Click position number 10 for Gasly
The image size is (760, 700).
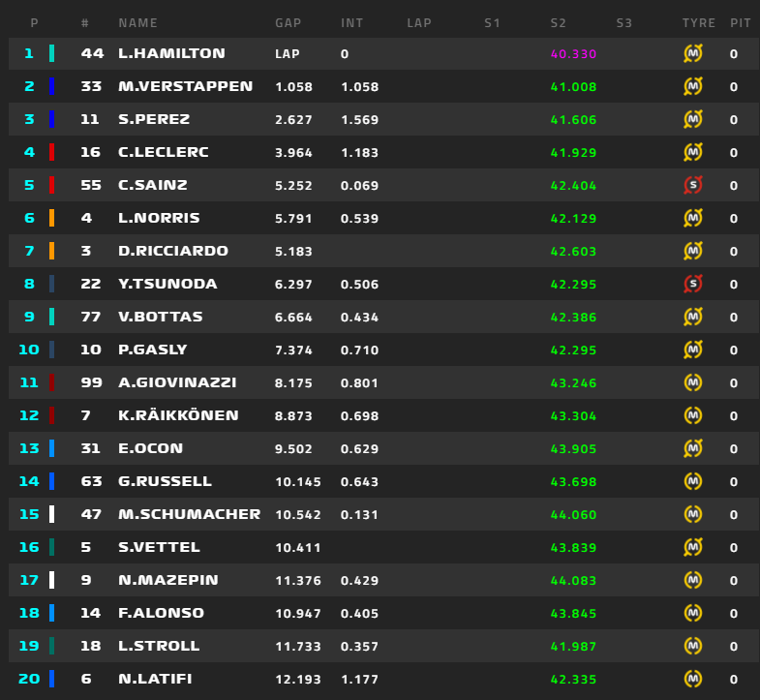pos(29,350)
